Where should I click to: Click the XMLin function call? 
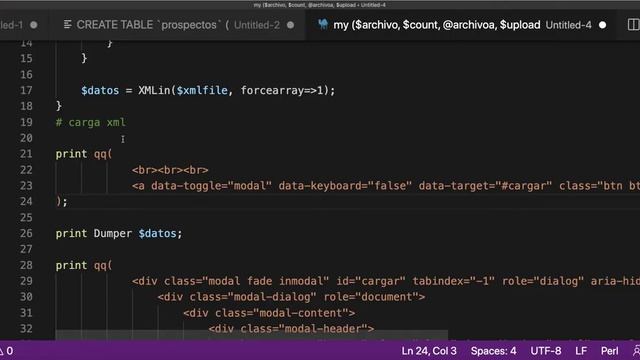point(154,90)
